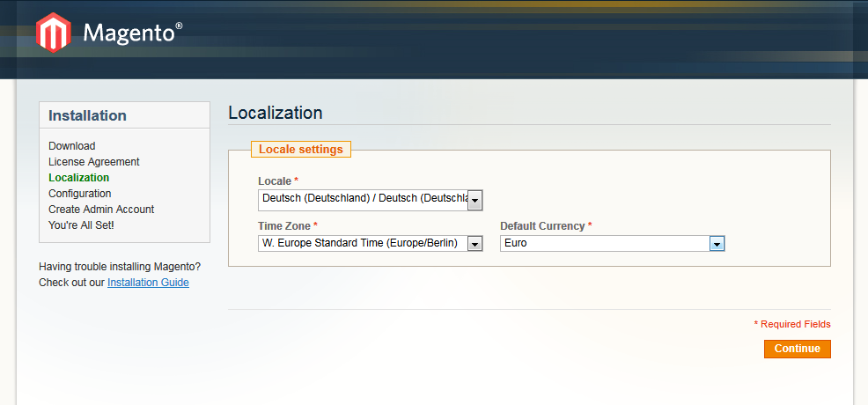This screenshot has width=868, height=405.
Task: Click the Default Currency field label
Action: tap(546, 225)
